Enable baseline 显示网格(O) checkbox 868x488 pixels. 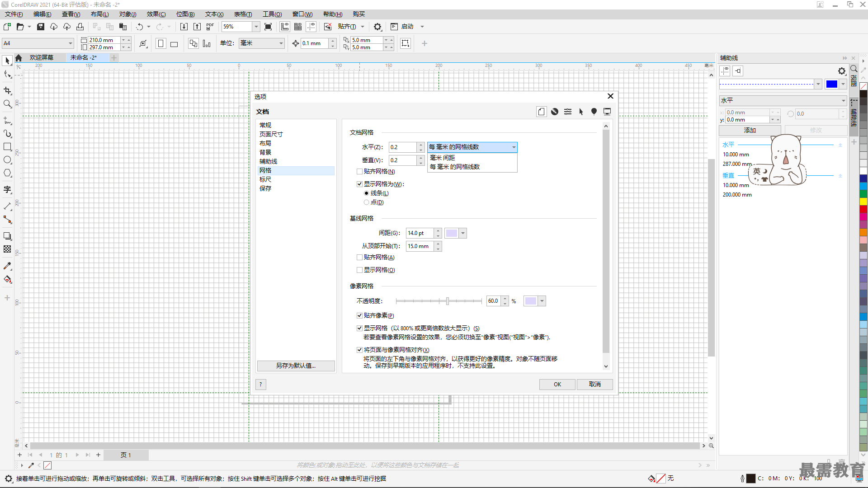coord(360,270)
